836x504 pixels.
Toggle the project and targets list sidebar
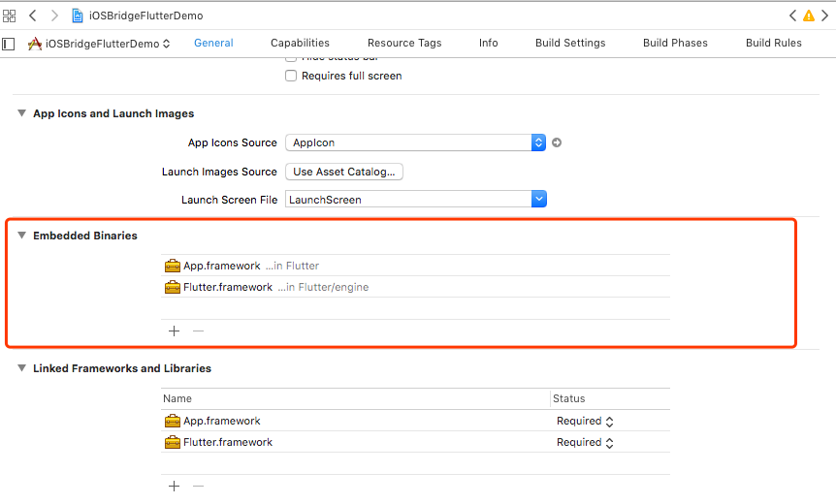point(9,44)
